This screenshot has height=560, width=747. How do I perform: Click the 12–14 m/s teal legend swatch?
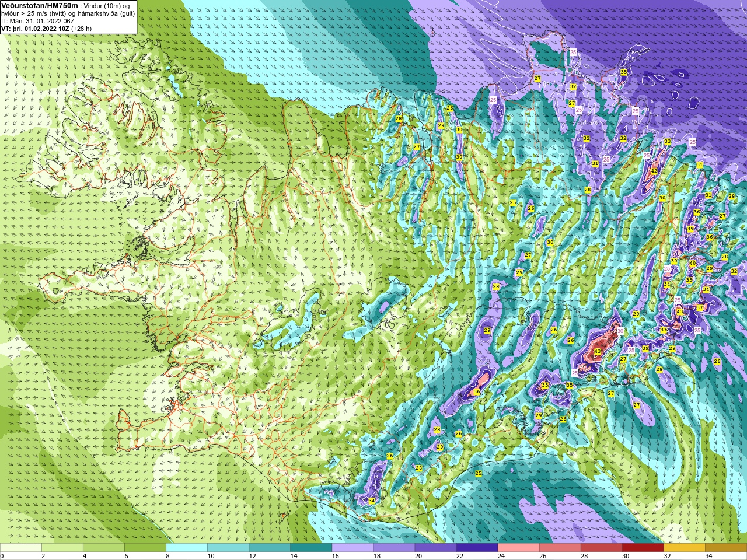point(270,548)
